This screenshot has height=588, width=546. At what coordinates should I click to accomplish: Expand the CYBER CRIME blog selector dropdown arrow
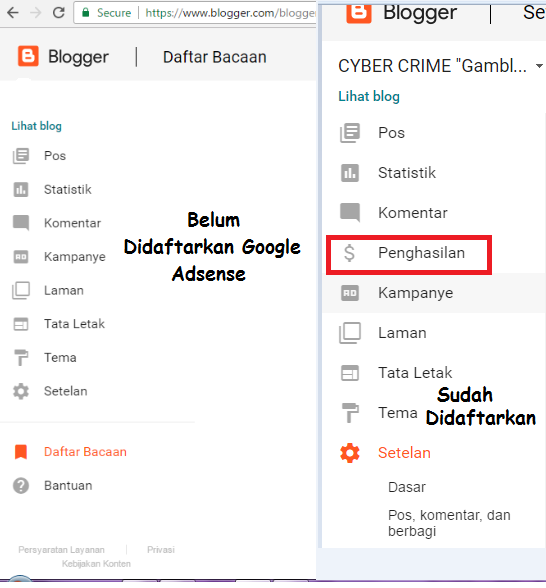pos(539,66)
